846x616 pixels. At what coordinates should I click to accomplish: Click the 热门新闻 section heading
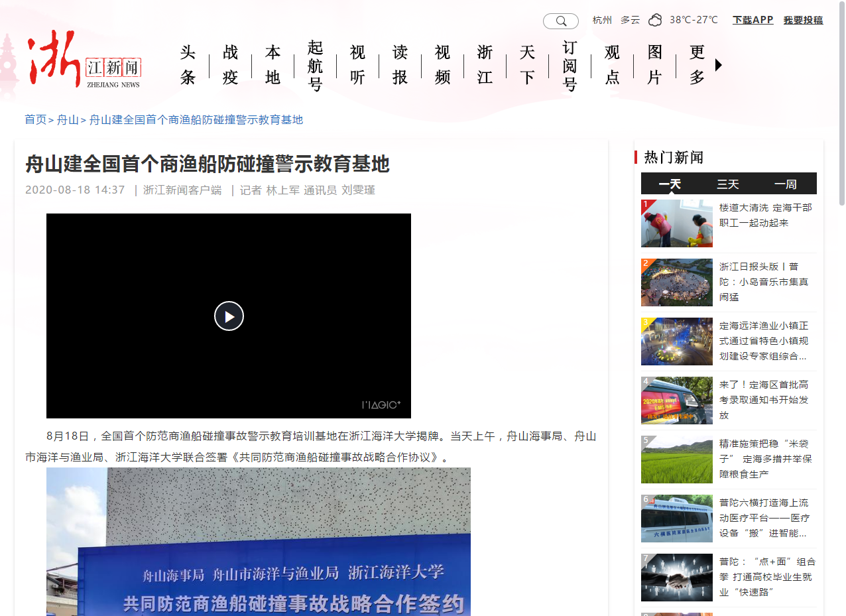point(674,157)
